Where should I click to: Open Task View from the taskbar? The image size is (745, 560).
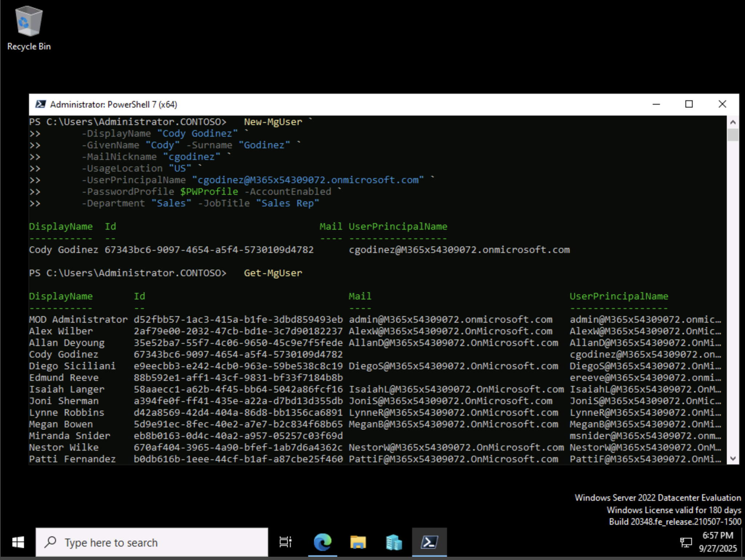(285, 542)
